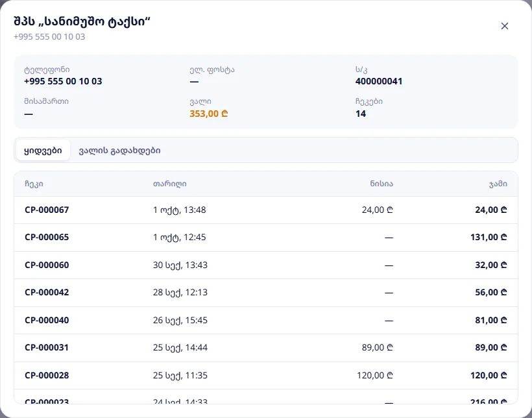Open receipt CP-000065
532x418 pixels.
click(x=266, y=238)
